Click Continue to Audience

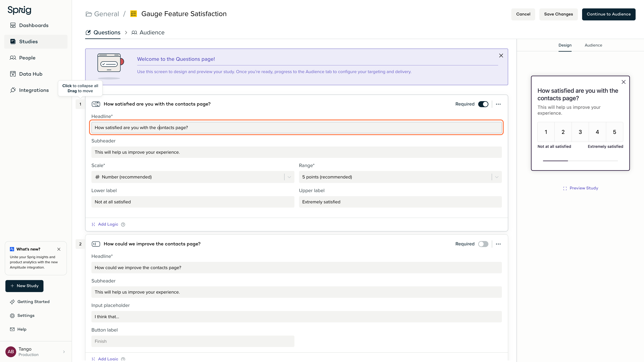[608, 14]
